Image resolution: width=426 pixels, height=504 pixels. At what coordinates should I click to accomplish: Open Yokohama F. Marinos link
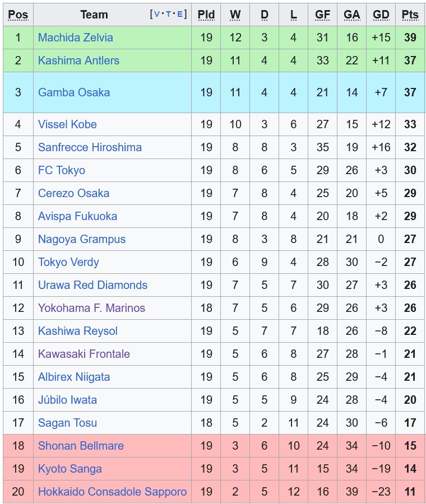point(91,308)
